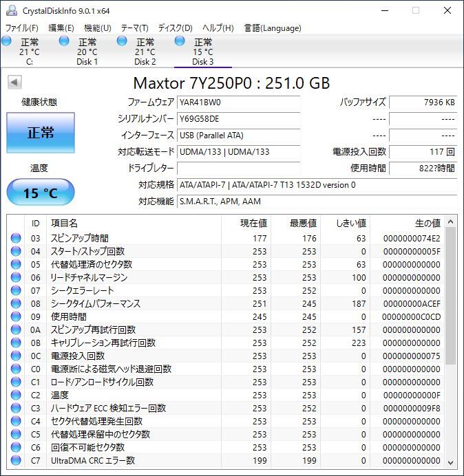
Task: Click the status orb of attribute 0A row
Action: [16, 329]
